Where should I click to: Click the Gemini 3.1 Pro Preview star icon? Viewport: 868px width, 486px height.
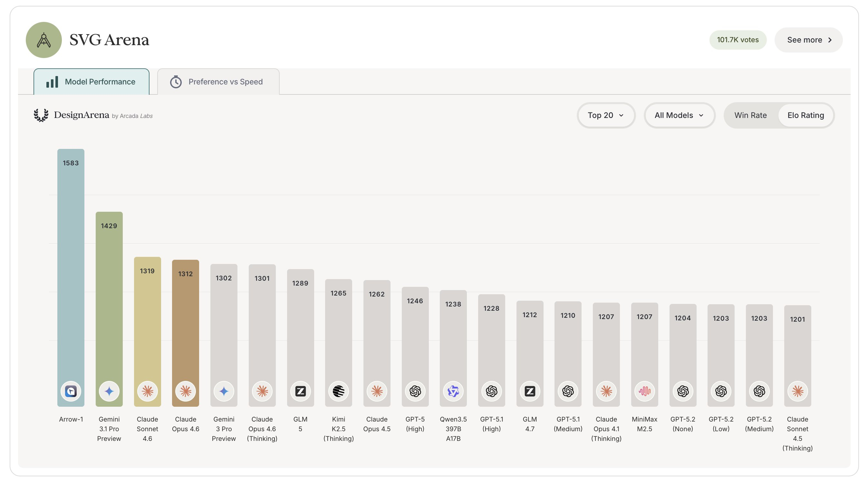[109, 391]
